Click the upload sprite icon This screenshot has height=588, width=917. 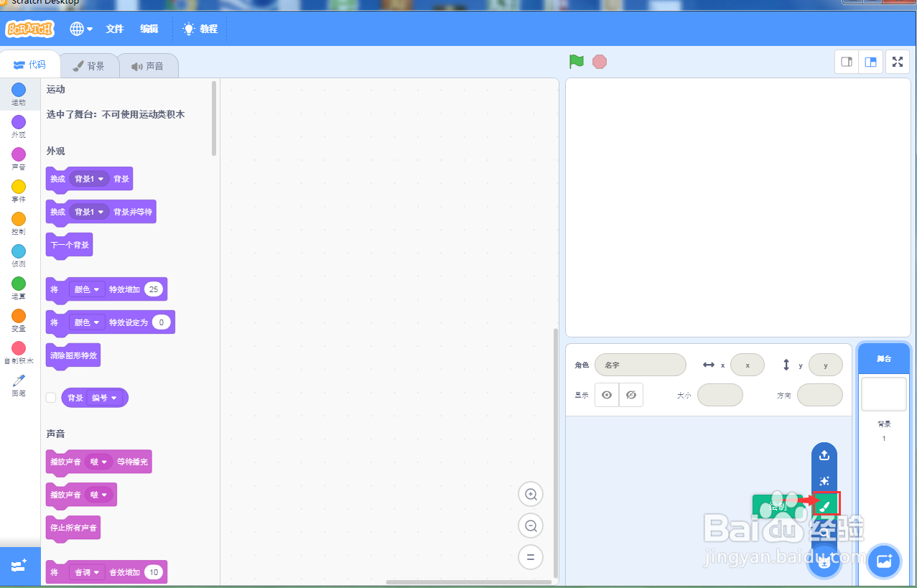(x=824, y=454)
